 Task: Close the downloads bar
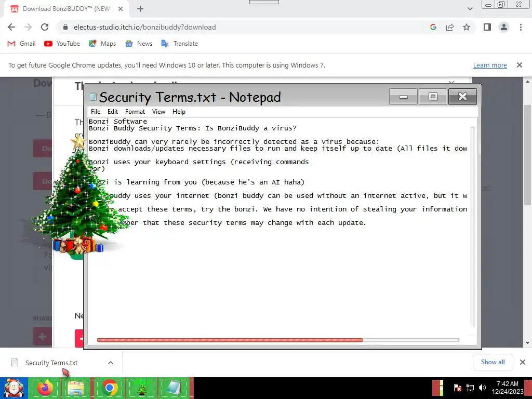click(523, 362)
